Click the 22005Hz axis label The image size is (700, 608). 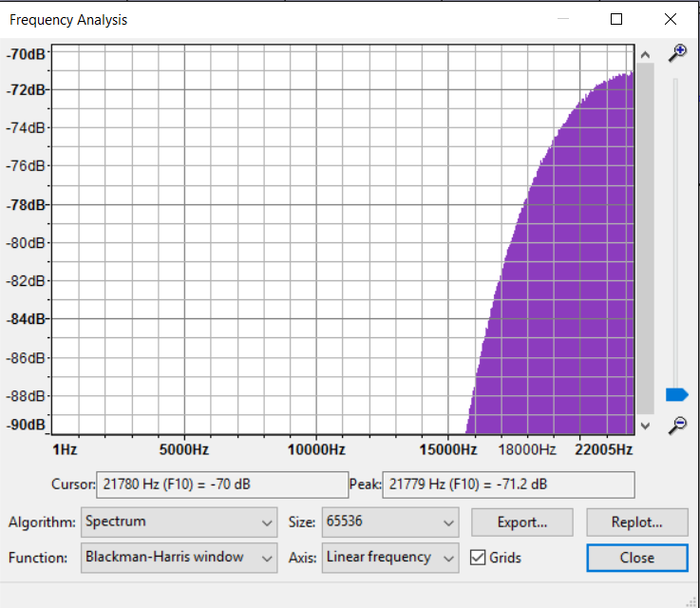pyautogui.click(x=603, y=449)
